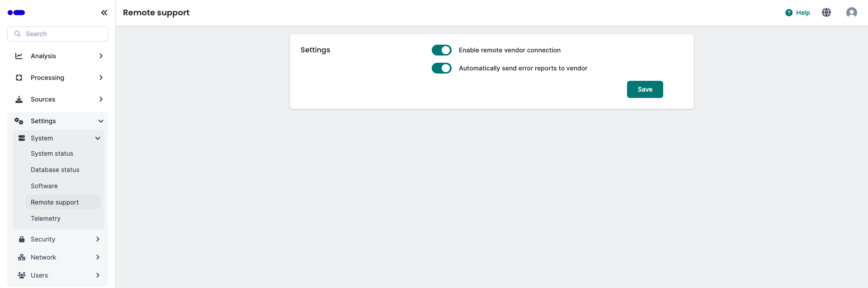This screenshot has width=868, height=288.
Task: Click the Settings gear icon
Action: 19,121
